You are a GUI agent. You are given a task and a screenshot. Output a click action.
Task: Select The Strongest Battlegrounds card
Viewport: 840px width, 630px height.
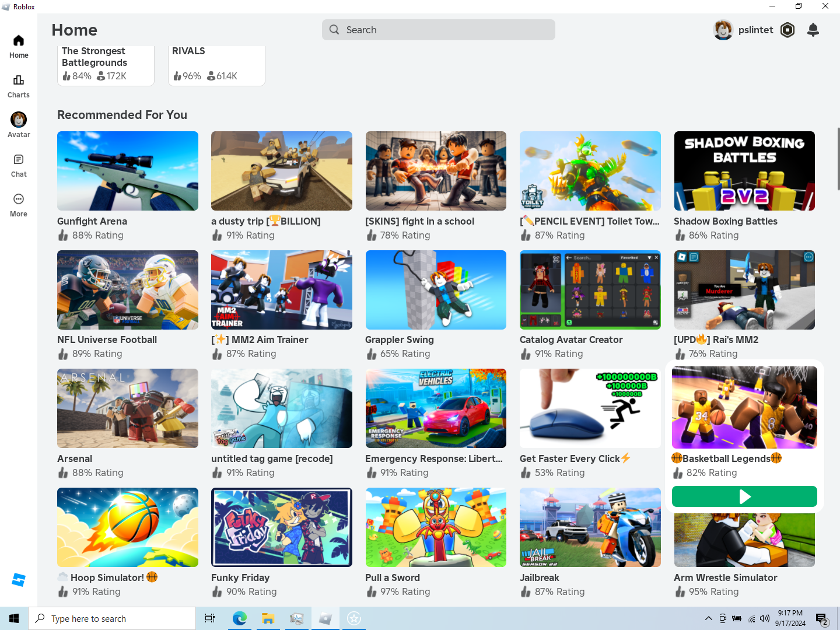(x=106, y=65)
